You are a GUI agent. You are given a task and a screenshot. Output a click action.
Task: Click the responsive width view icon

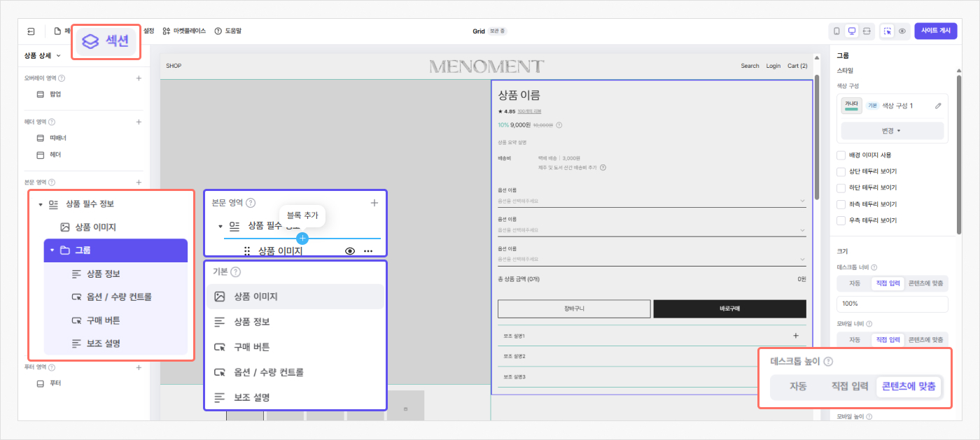[x=867, y=31]
